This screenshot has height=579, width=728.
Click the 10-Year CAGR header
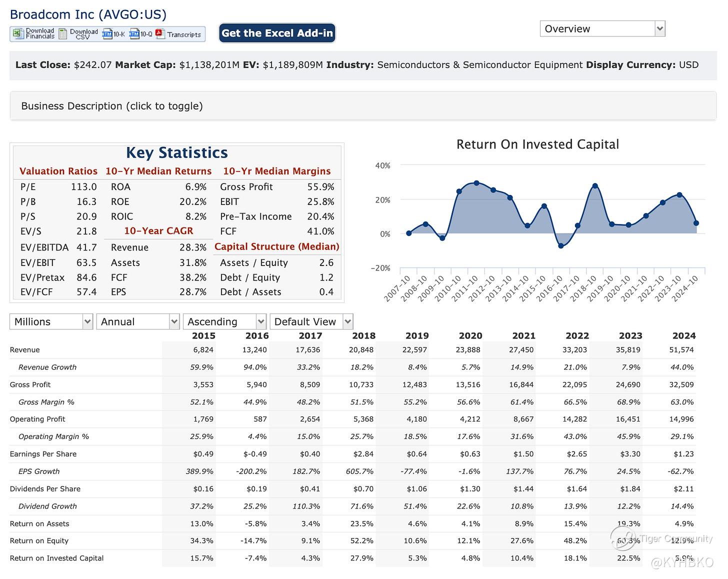click(158, 231)
